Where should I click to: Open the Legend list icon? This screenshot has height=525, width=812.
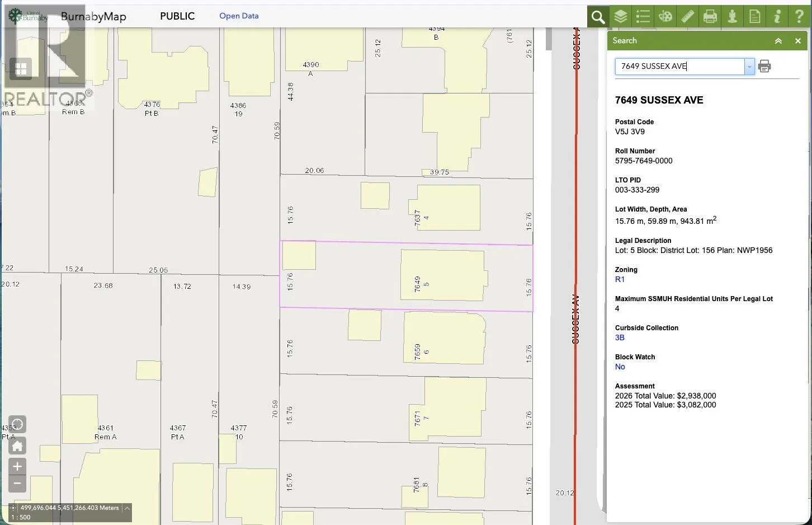[x=643, y=17]
